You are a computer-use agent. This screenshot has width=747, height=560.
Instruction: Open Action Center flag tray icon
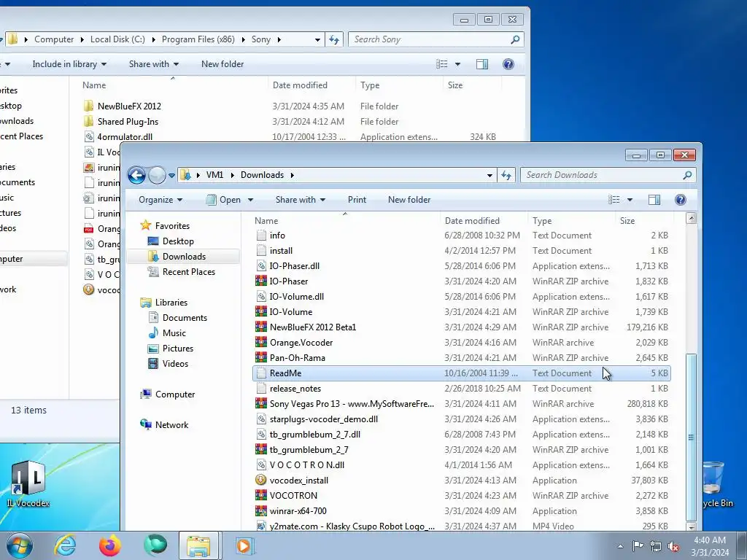tap(638, 546)
